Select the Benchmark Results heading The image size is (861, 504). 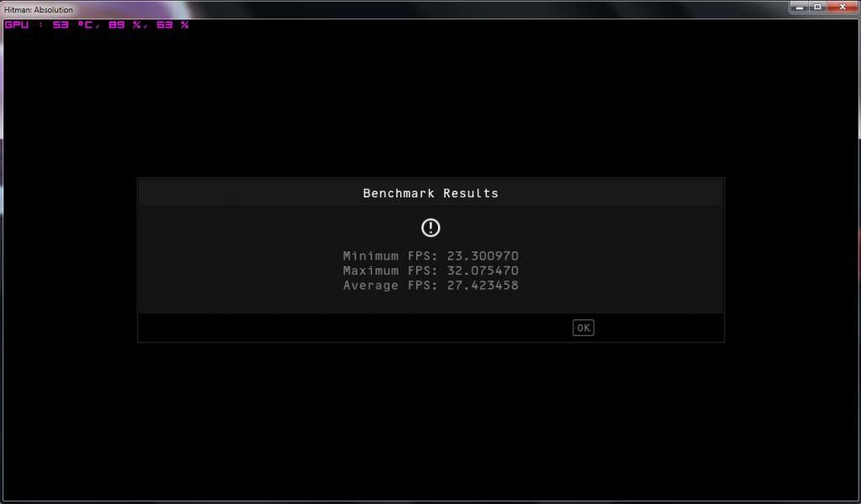pyautogui.click(x=430, y=193)
